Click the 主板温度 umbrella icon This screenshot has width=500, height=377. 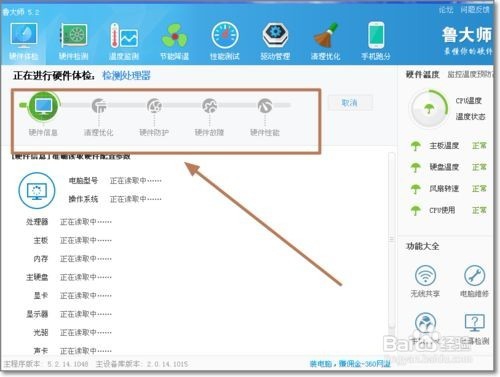coord(415,146)
